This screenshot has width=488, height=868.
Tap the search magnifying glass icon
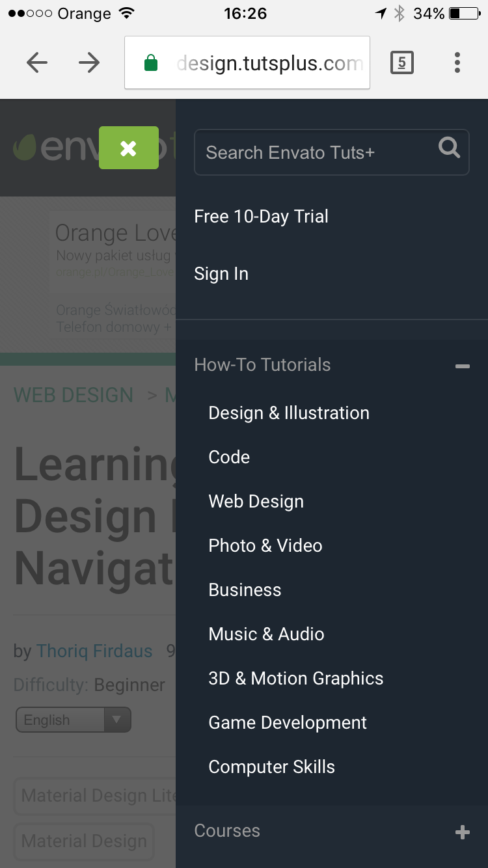(449, 148)
